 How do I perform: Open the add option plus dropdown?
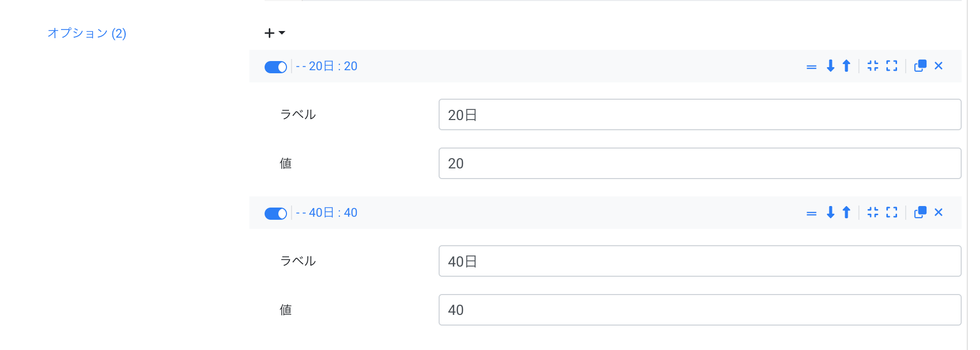274,33
